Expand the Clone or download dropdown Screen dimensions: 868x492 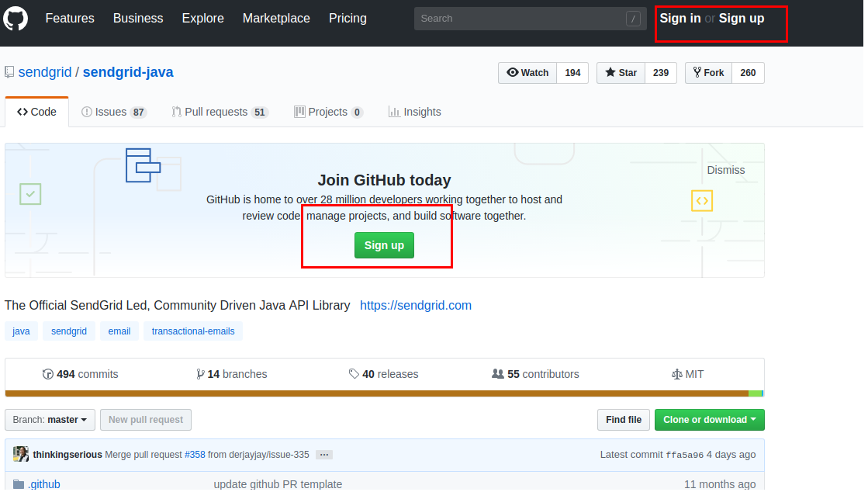tap(709, 420)
